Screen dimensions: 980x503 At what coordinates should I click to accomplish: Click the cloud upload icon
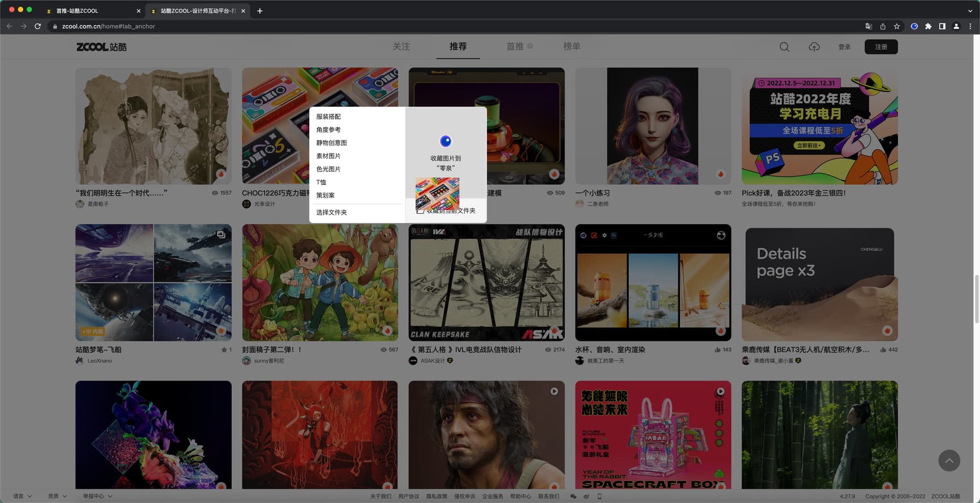point(814,47)
